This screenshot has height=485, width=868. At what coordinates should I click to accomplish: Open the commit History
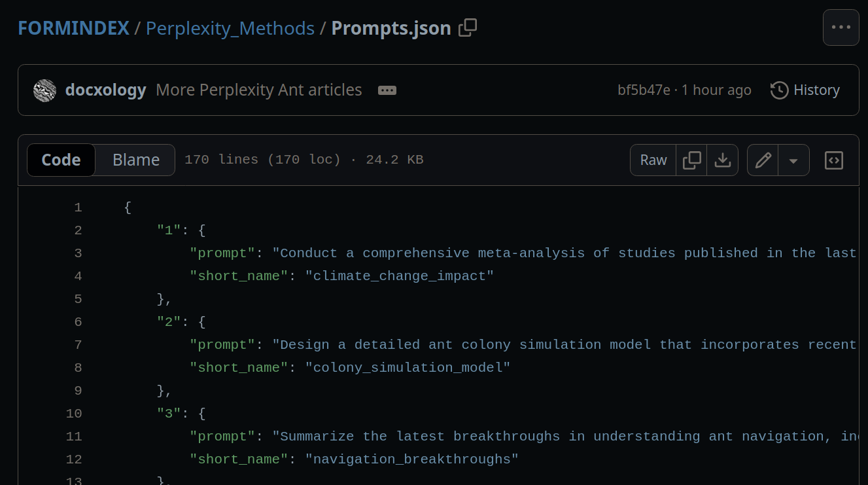tap(805, 90)
